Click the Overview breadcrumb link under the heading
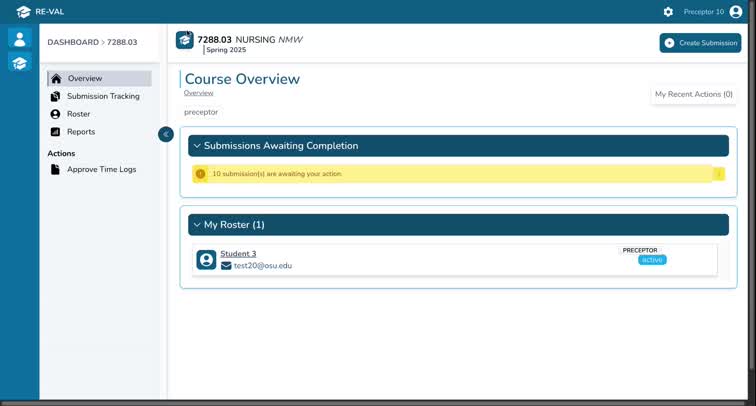 click(198, 93)
